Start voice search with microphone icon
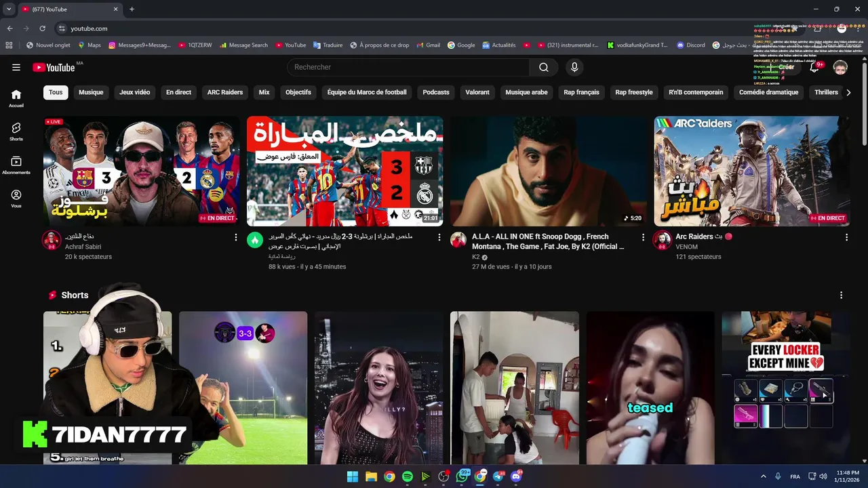The width and height of the screenshot is (868, 488). point(574,67)
